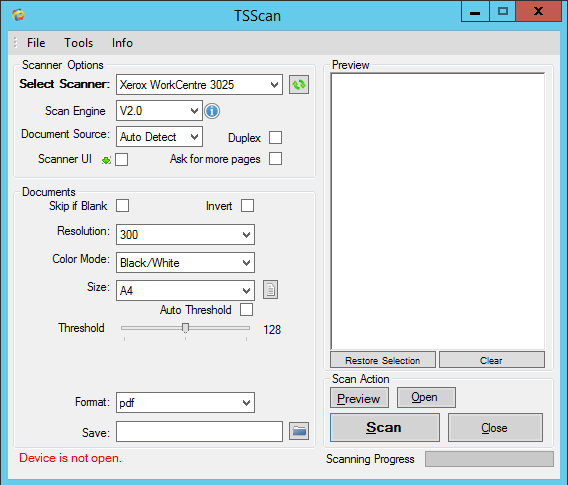Refresh the scanner list with the green arrows icon
Screen dimensions: 568x485
pos(299,85)
